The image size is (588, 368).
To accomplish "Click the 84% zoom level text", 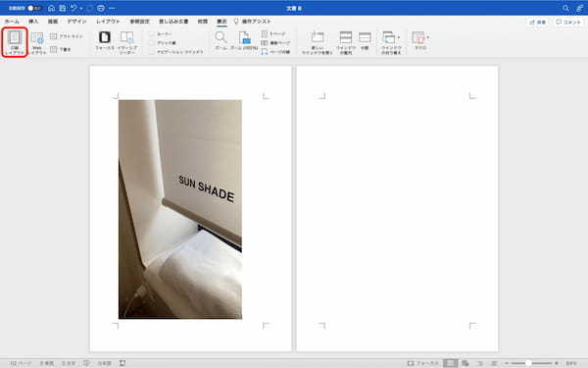I will pyautogui.click(x=571, y=363).
